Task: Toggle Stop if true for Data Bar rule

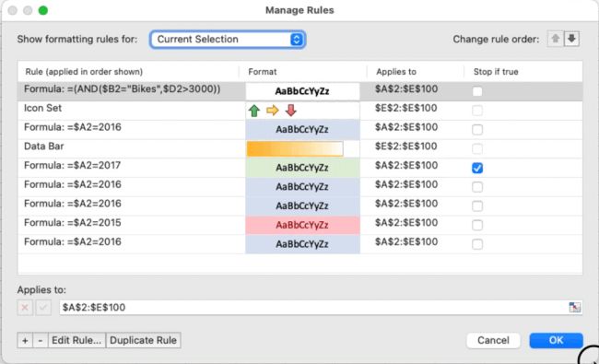Action: 477,148
